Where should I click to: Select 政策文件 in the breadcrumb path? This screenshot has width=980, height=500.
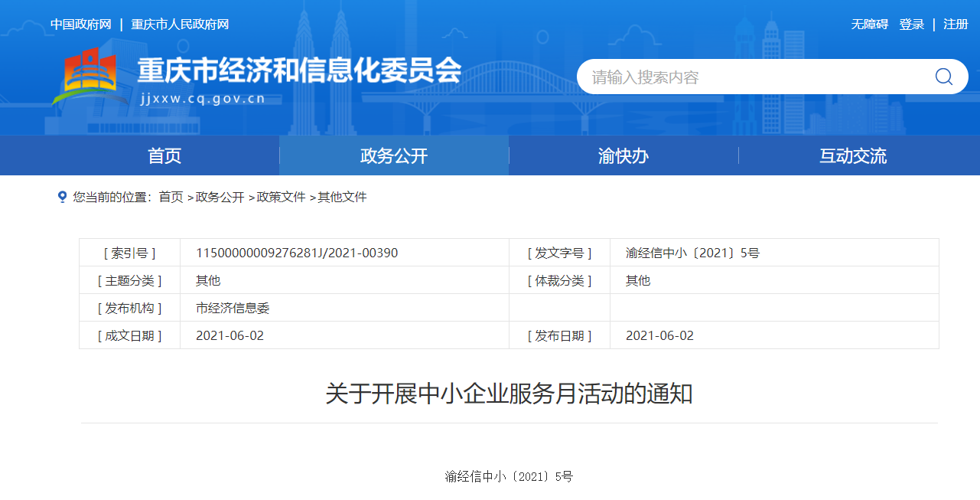click(x=281, y=197)
